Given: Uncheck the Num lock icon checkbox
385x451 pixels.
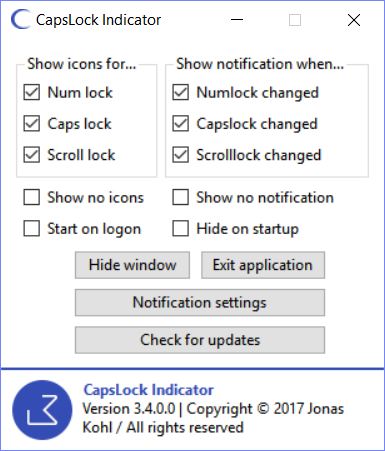Looking at the screenshot, I should (x=32, y=92).
